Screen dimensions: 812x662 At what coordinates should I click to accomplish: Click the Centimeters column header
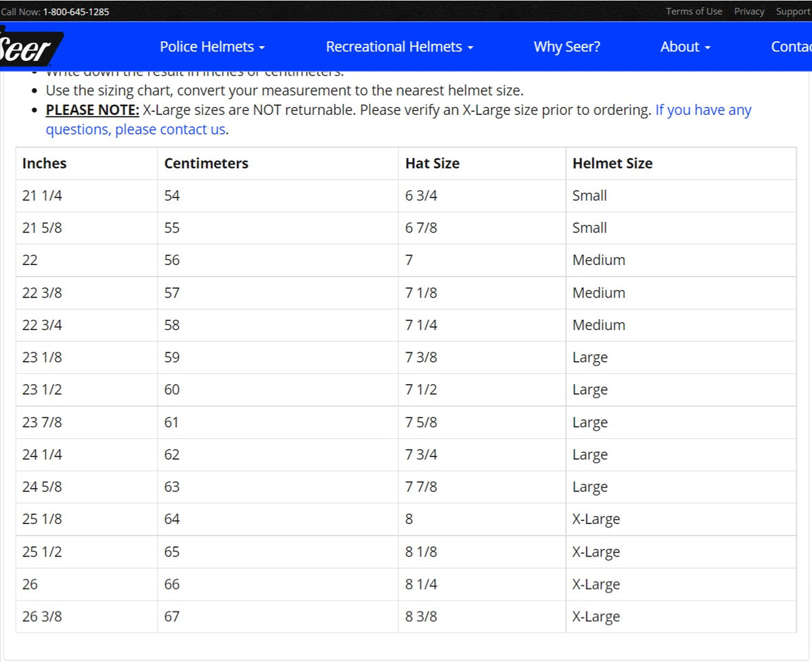pos(206,163)
